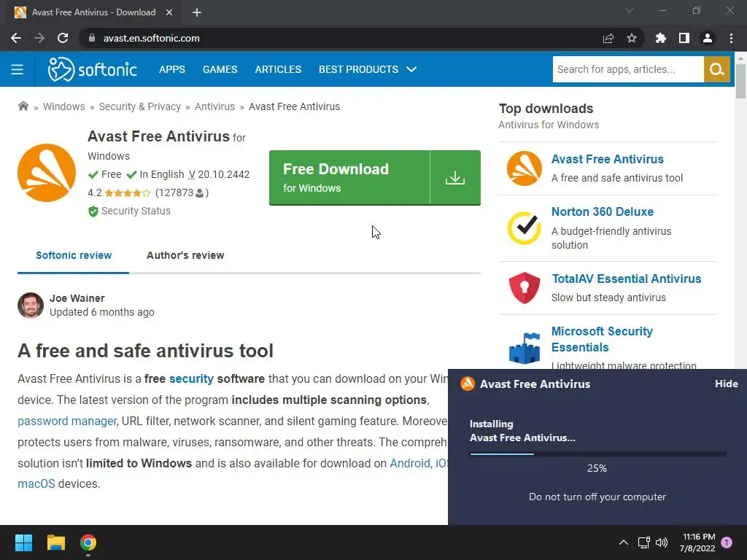Hide the Avast installer popup
The width and height of the screenshot is (747, 560).
(x=726, y=384)
